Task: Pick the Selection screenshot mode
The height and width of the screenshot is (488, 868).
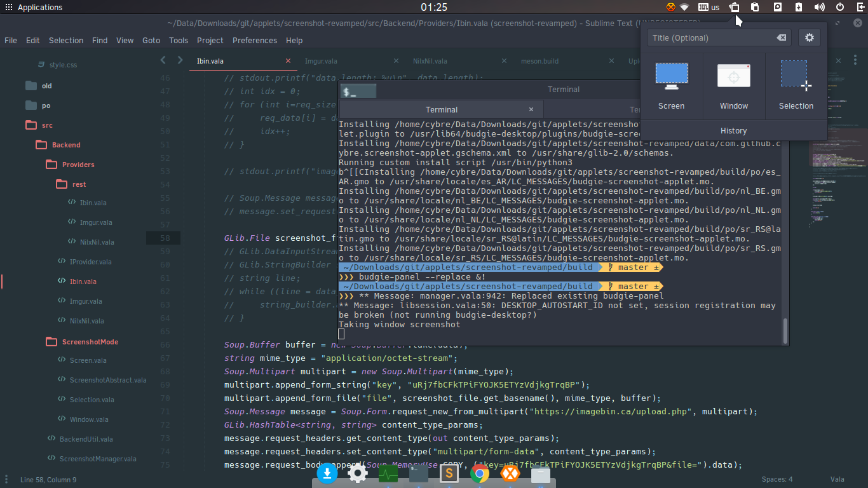Action: pyautogui.click(x=796, y=86)
